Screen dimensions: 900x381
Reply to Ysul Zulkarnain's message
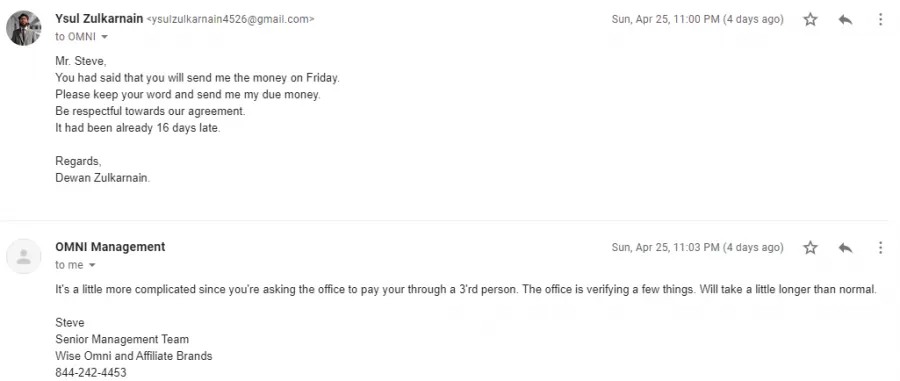tap(845, 20)
